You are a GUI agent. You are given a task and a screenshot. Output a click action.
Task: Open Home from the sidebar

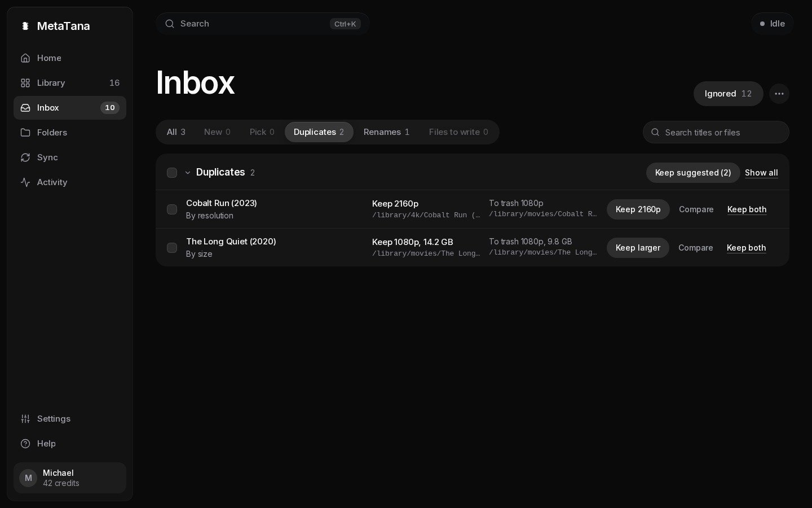pyautogui.click(x=70, y=58)
